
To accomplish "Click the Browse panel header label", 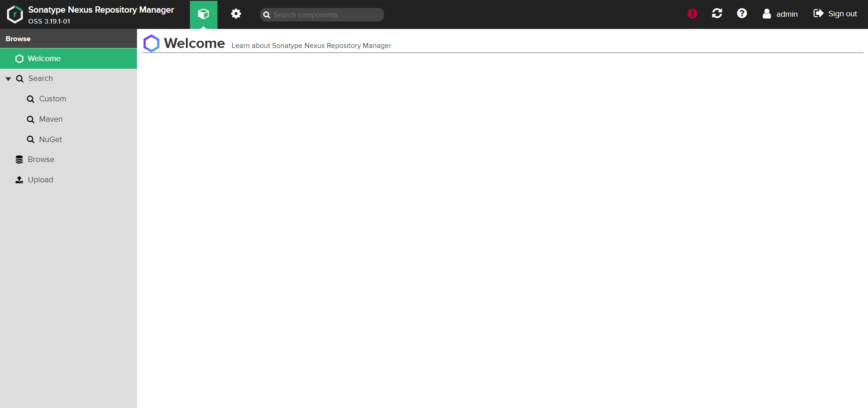I will [x=18, y=39].
